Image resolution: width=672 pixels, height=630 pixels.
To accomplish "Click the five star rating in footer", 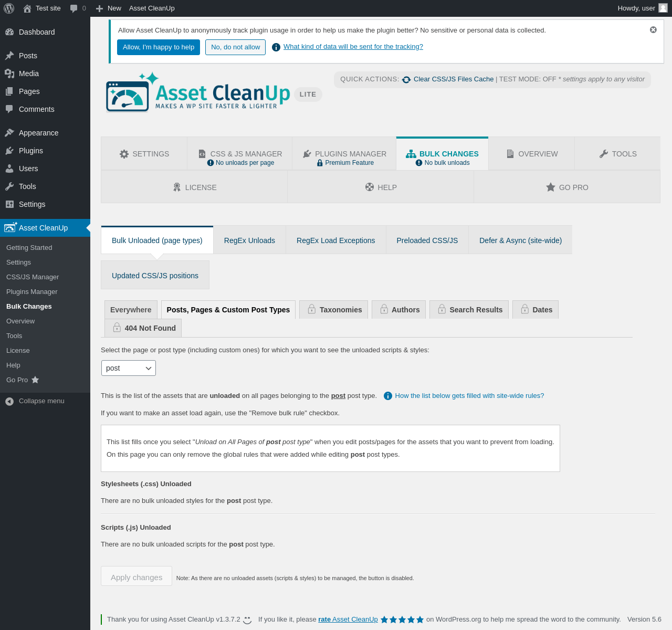I will 402,619.
